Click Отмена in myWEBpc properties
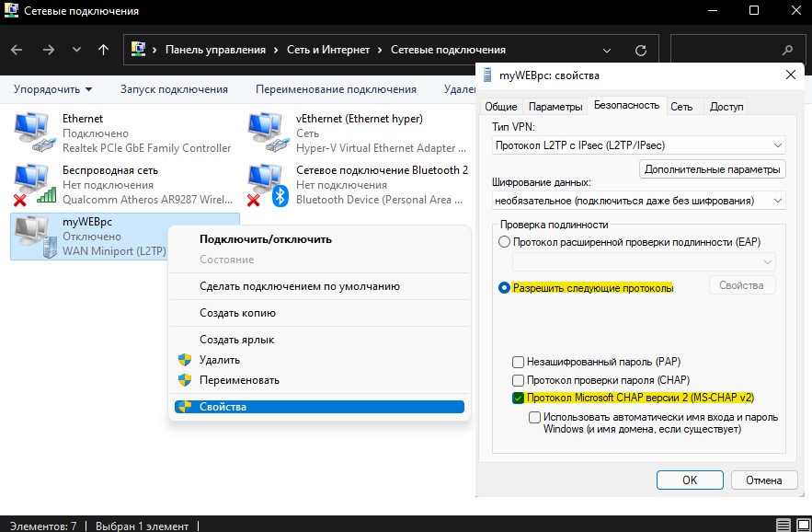The image size is (812, 532). tap(764, 480)
